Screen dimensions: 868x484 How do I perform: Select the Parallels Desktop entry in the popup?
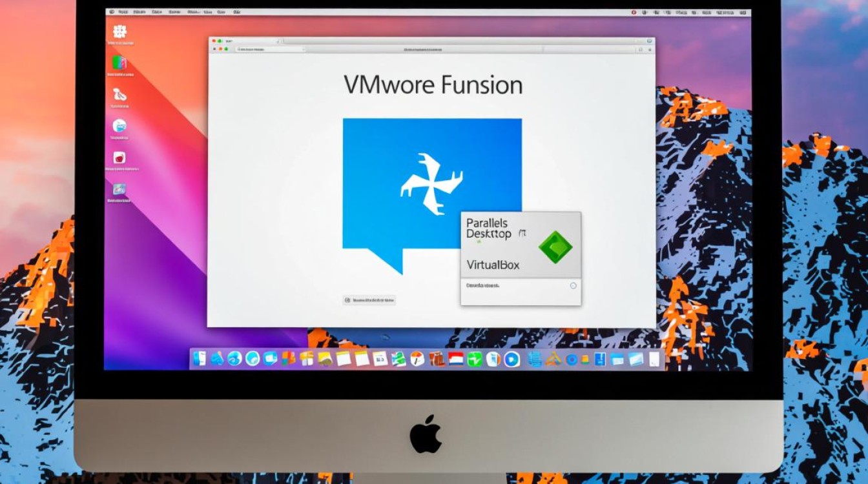click(489, 228)
